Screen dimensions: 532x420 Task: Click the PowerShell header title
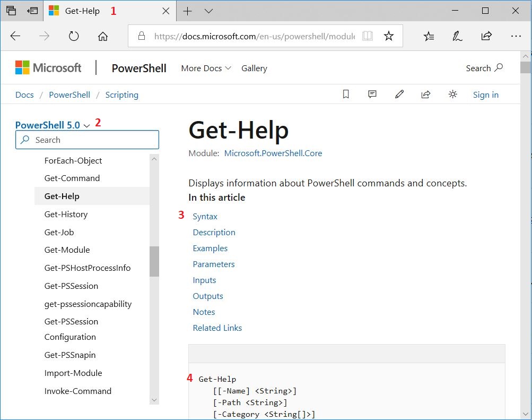139,68
